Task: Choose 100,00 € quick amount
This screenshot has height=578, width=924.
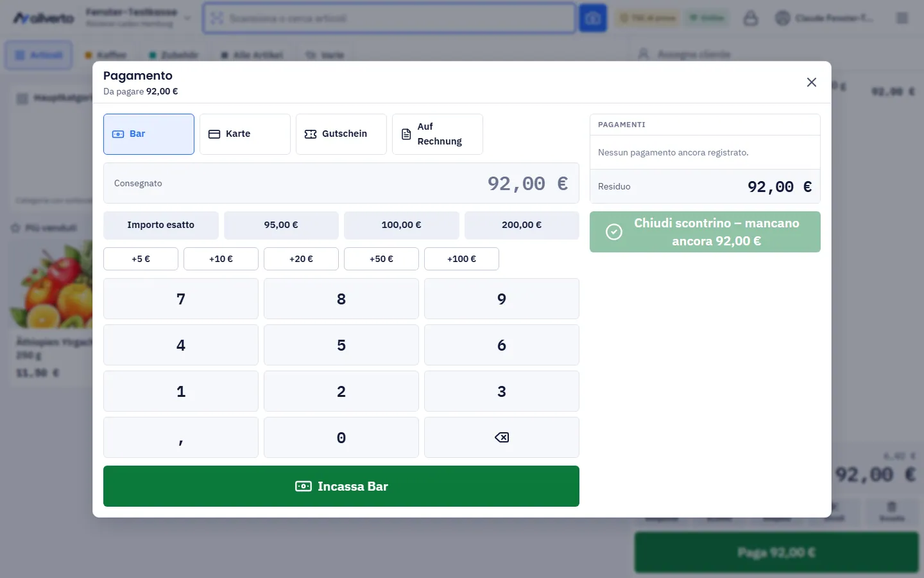Action: click(x=402, y=225)
